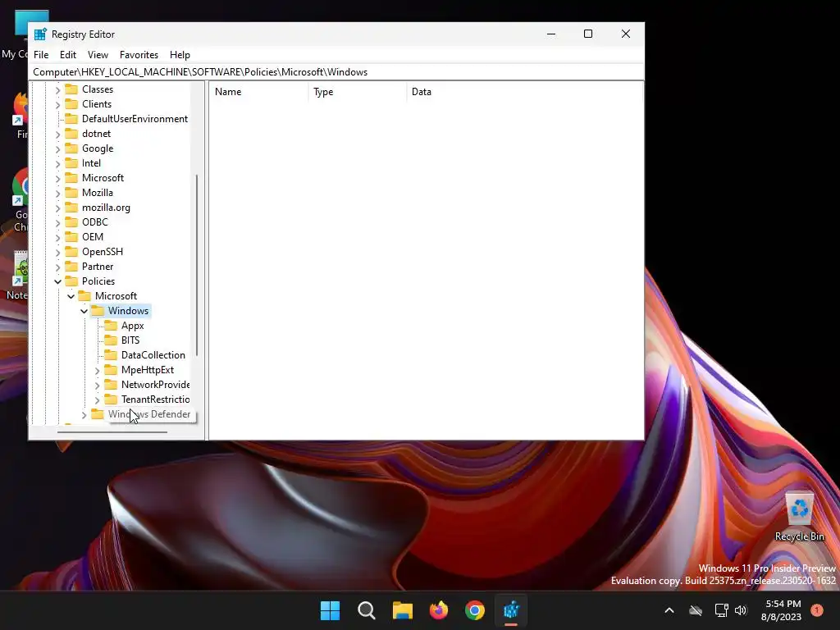This screenshot has width=840, height=630.
Task: Select the NetworkProvider folder icon
Action: (x=111, y=384)
